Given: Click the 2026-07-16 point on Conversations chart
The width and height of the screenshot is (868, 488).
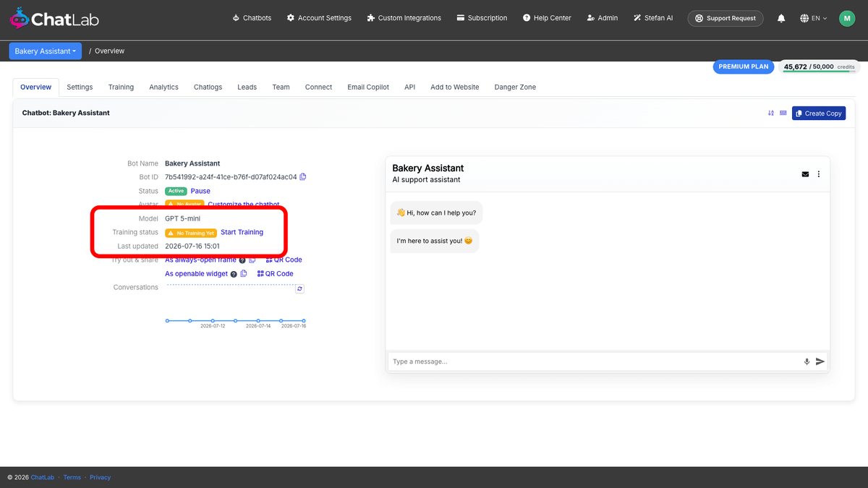Looking at the screenshot, I should [x=304, y=320].
